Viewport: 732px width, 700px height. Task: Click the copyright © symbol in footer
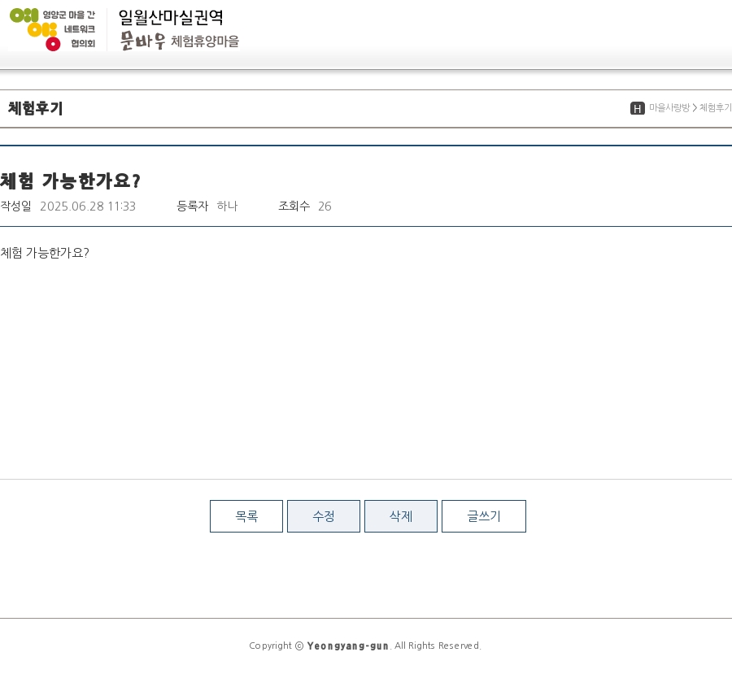299,646
